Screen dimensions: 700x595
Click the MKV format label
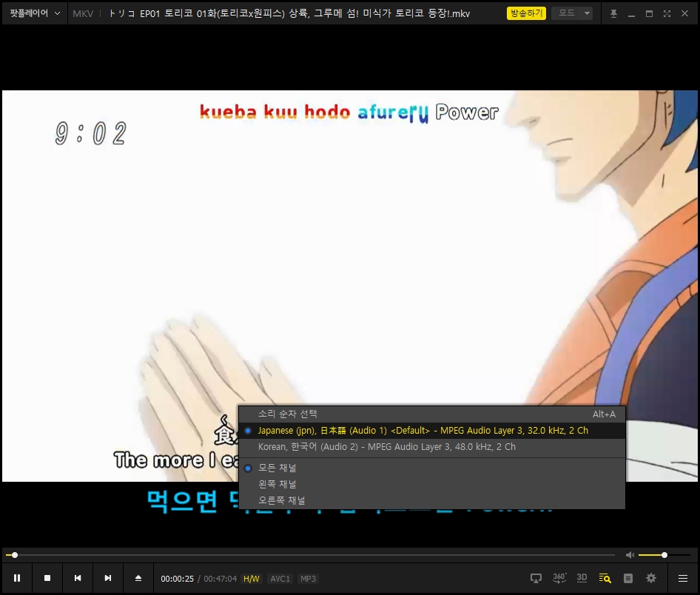[83, 14]
